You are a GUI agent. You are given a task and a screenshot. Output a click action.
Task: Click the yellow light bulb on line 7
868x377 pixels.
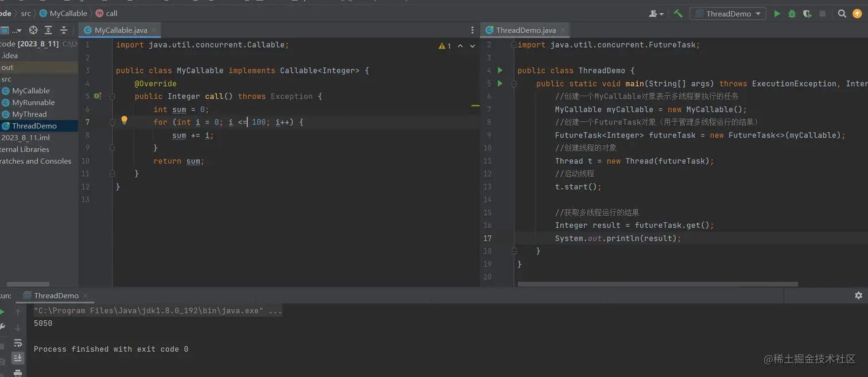coord(124,121)
